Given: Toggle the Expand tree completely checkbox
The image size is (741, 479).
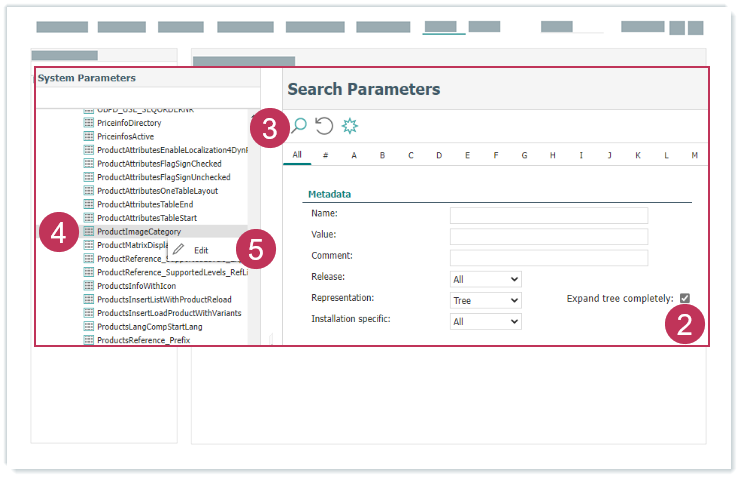Looking at the screenshot, I should 685,298.
